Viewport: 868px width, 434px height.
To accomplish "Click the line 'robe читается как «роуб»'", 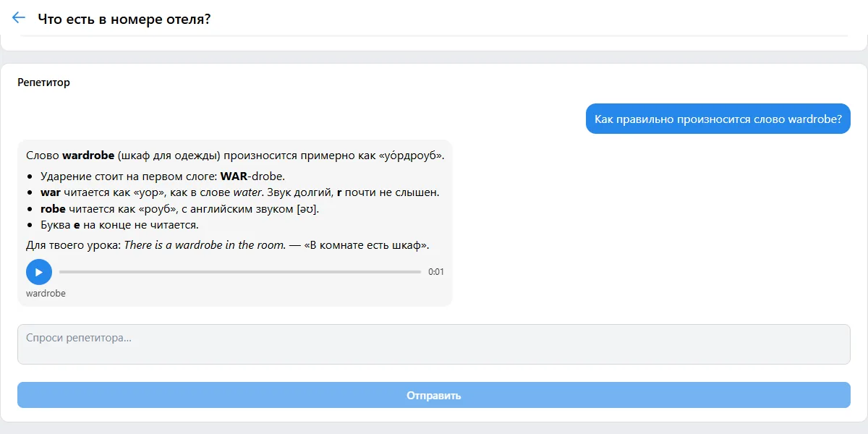I will [x=179, y=209].
